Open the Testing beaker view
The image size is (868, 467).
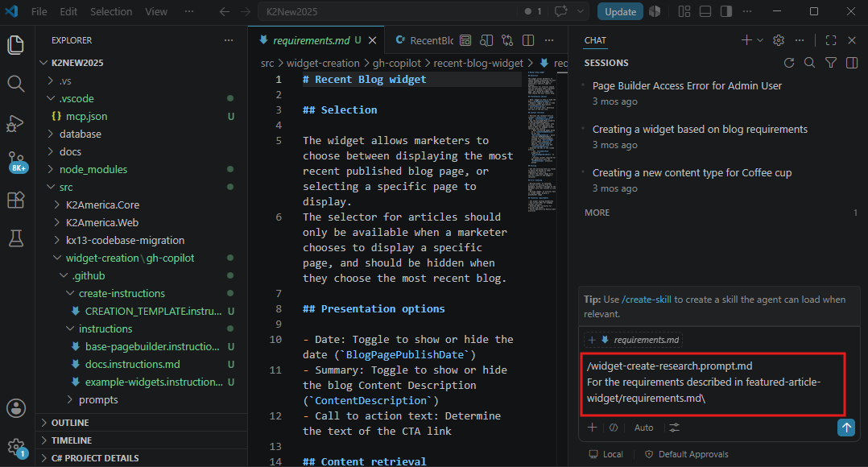pos(15,238)
